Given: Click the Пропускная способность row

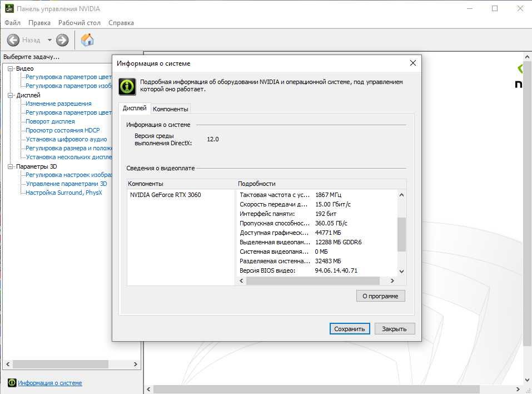Looking at the screenshot, I should [x=317, y=224].
